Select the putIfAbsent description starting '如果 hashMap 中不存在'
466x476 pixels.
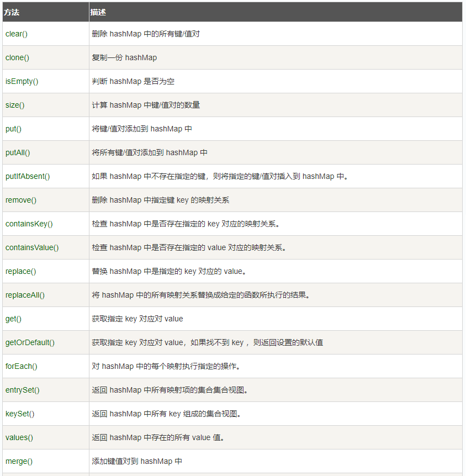pos(220,176)
